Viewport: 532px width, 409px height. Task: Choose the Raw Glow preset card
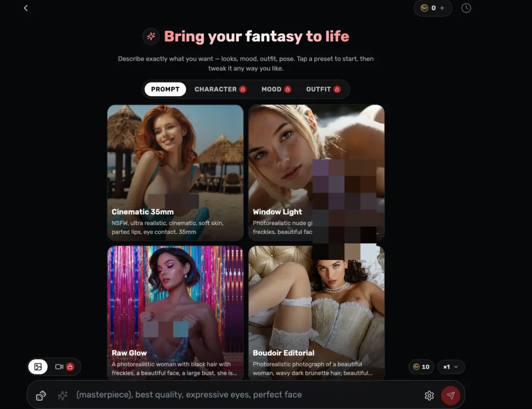point(175,313)
